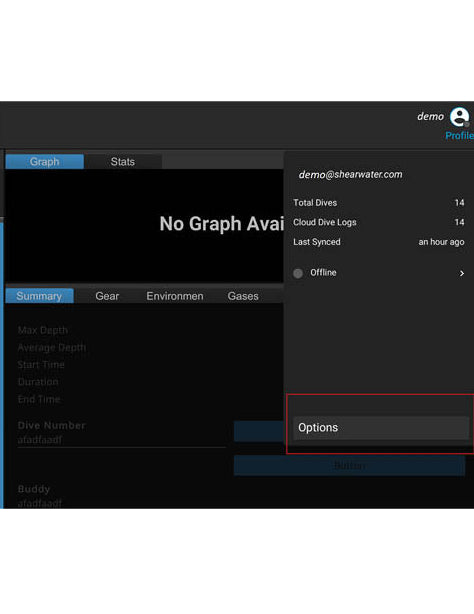Click the Duration label
The height and width of the screenshot is (614, 474).
tap(38, 382)
